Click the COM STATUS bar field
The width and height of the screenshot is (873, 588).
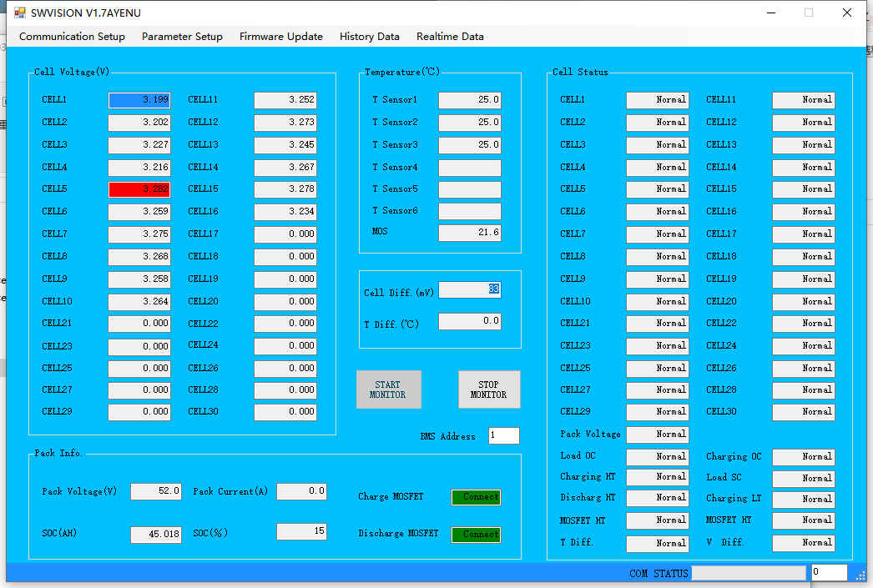coord(749,573)
